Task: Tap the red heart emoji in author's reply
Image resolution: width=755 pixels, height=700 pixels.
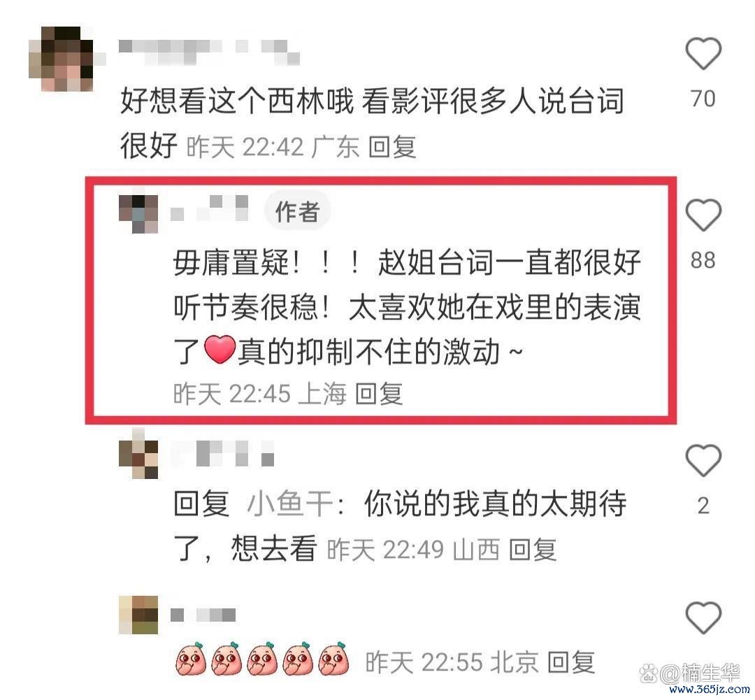Action: tap(220, 350)
